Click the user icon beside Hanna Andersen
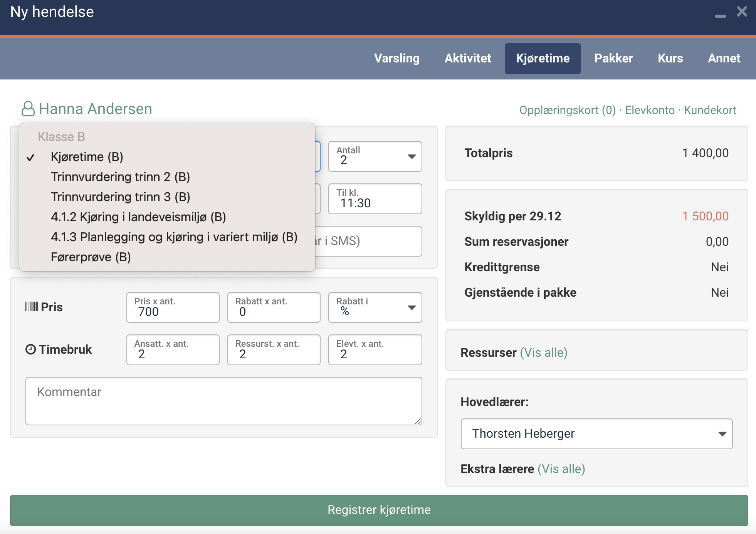The height and width of the screenshot is (534, 756). click(x=28, y=109)
